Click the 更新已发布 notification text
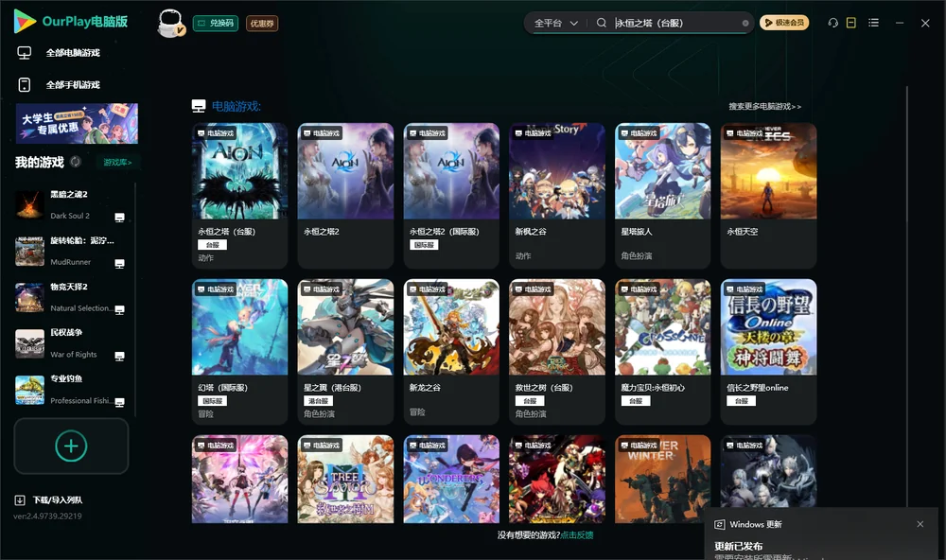The width and height of the screenshot is (946, 560). pos(739,546)
